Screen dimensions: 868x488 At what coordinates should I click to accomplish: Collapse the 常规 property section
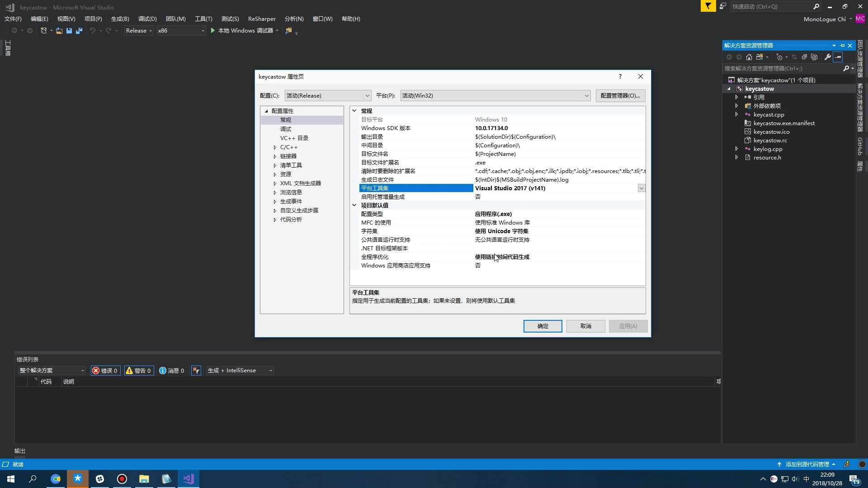pyautogui.click(x=354, y=111)
